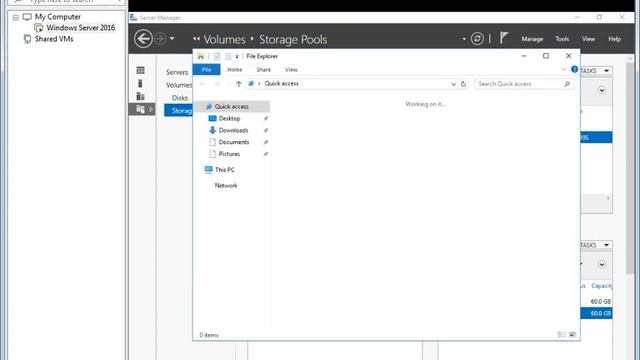Open the Tools menu in Server Manager
This screenshot has width=640, height=360.
(x=562, y=39)
